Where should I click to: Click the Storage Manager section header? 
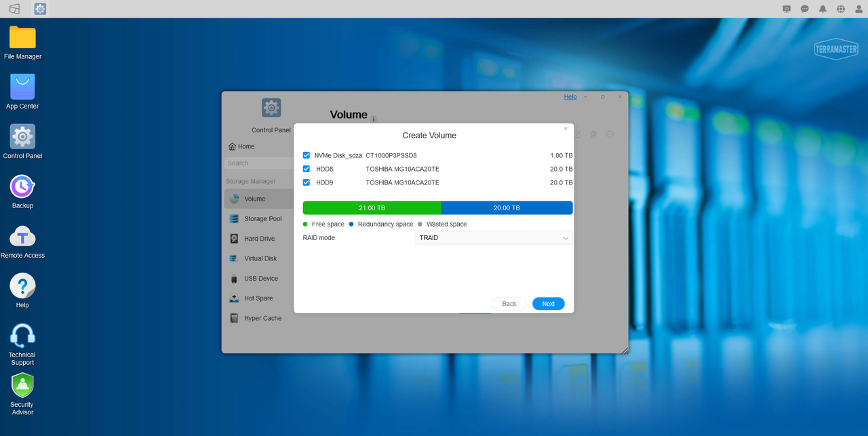251,181
